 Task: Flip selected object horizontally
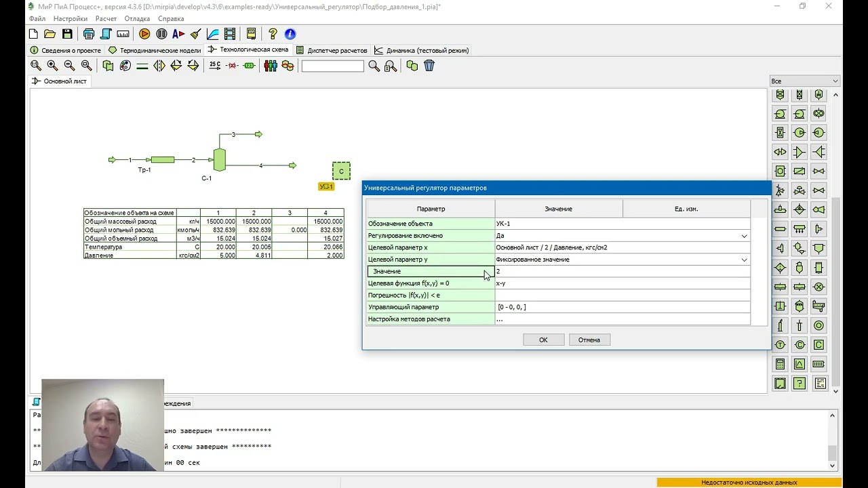tap(159, 66)
